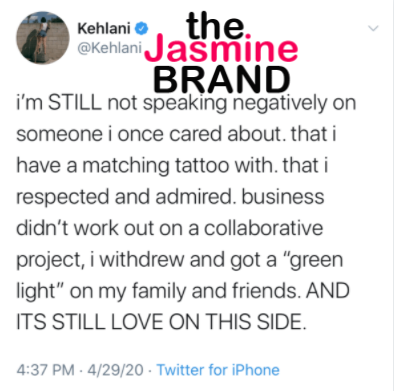394x391 pixels.
Task: Click the word "collaborative" in tweet
Action: click(x=263, y=228)
